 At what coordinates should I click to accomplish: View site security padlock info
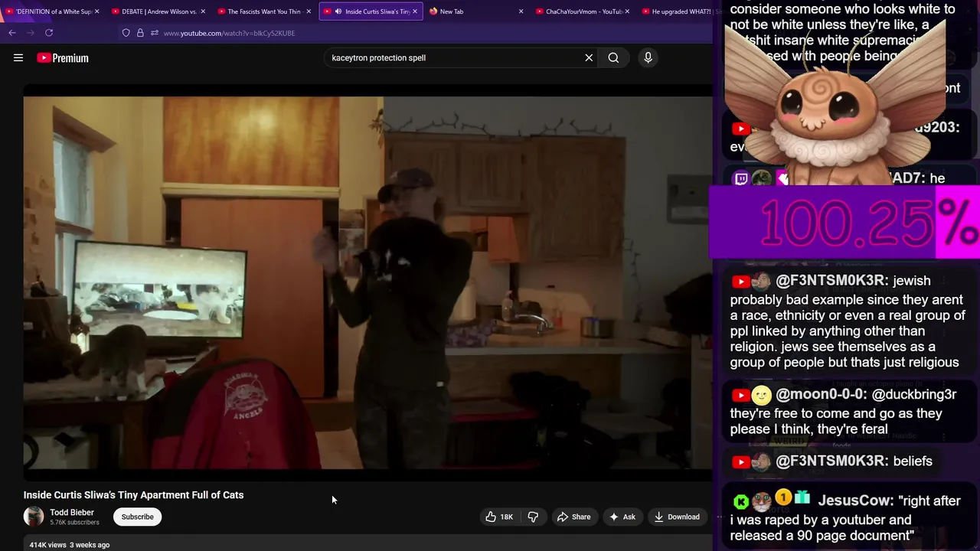tap(140, 33)
